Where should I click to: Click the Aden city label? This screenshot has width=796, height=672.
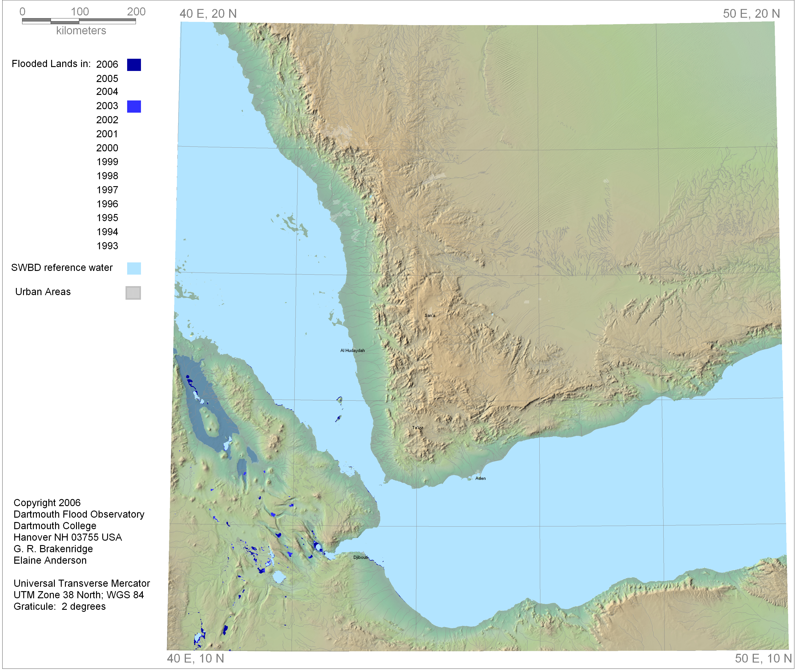[480, 478]
